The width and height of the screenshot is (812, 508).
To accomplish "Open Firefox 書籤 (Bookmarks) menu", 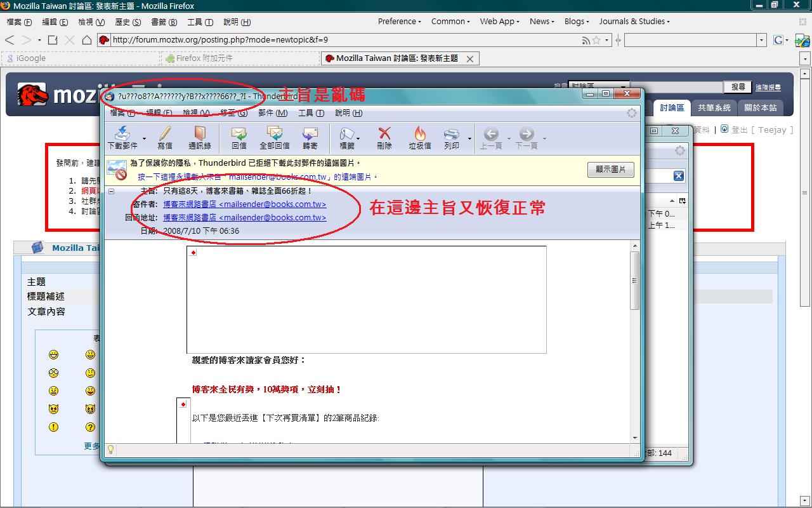I will [164, 22].
